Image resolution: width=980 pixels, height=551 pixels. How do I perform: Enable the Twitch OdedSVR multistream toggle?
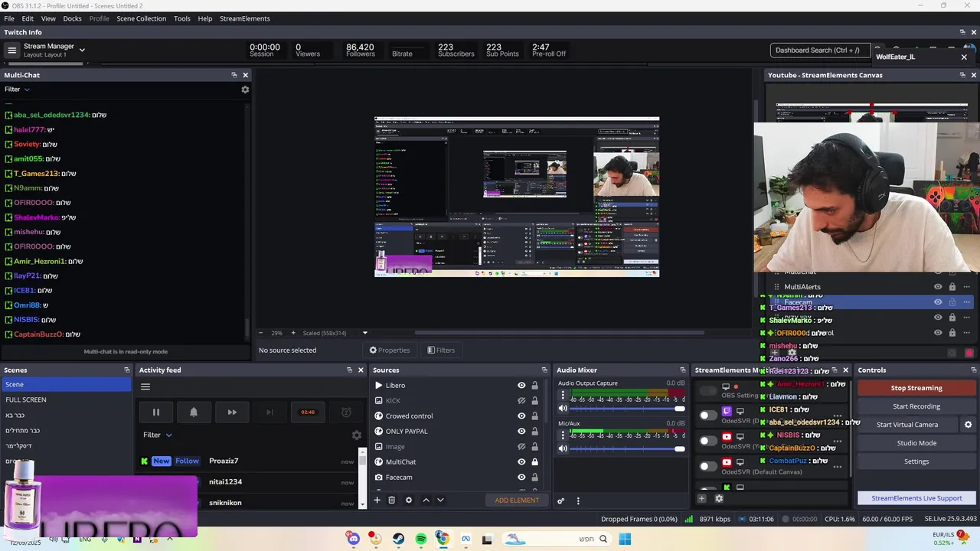pos(708,415)
